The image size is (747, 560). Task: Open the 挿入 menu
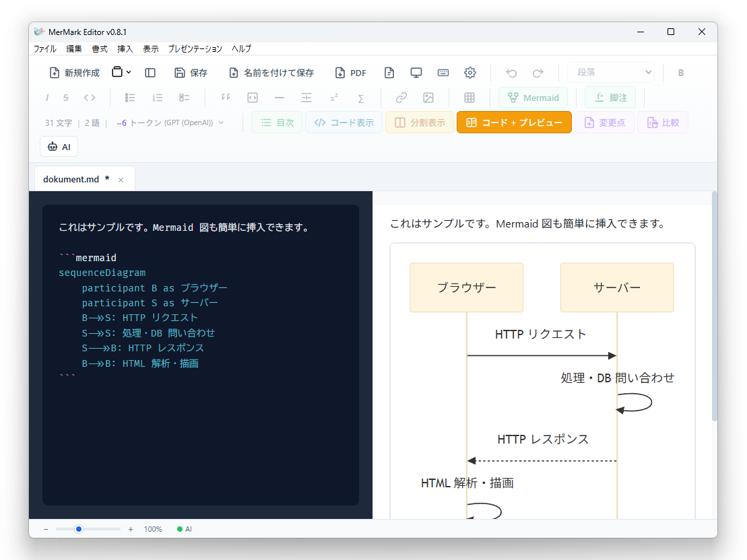(125, 48)
